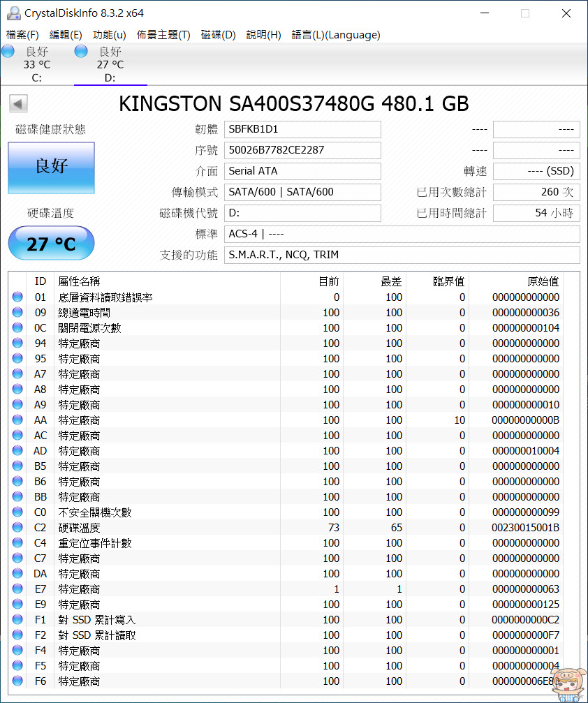This screenshot has height=703, width=588.
Task: Open the 檔案(F) menu
Action: (22, 35)
